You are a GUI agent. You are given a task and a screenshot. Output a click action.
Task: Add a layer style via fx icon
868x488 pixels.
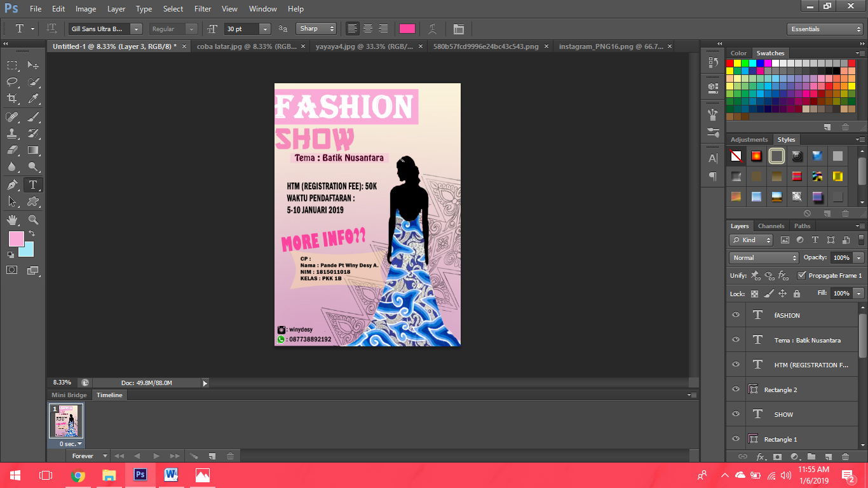pyautogui.click(x=761, y=456)
